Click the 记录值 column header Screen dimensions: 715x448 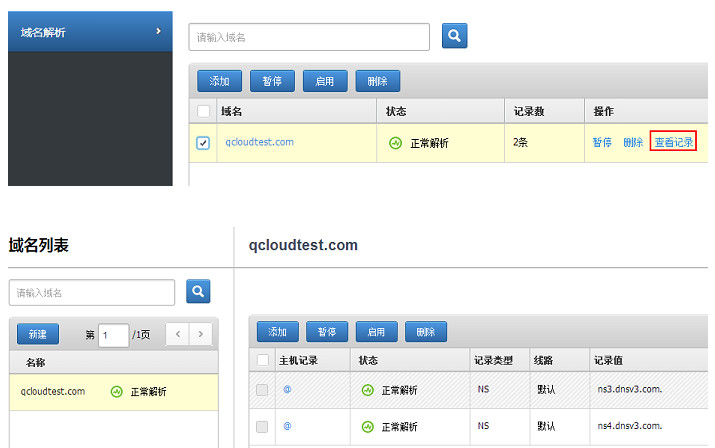[608, 360]
